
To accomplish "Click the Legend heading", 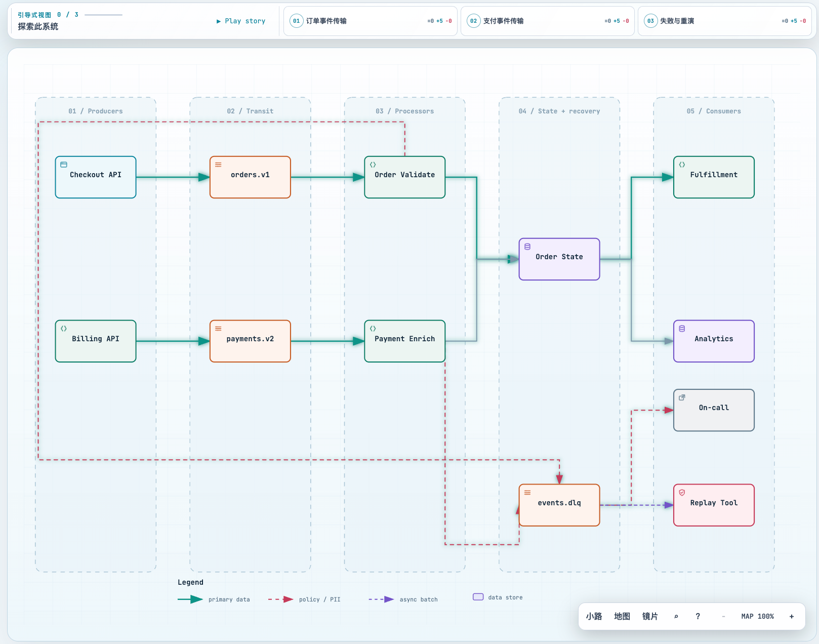I will (190, 582).
